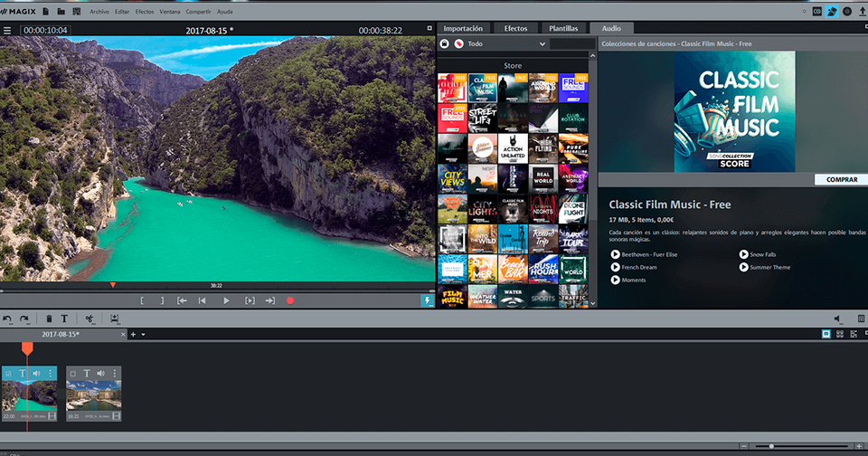Open the Editar menu
This screenshot has height=456, width=868.
pos(122,12)
